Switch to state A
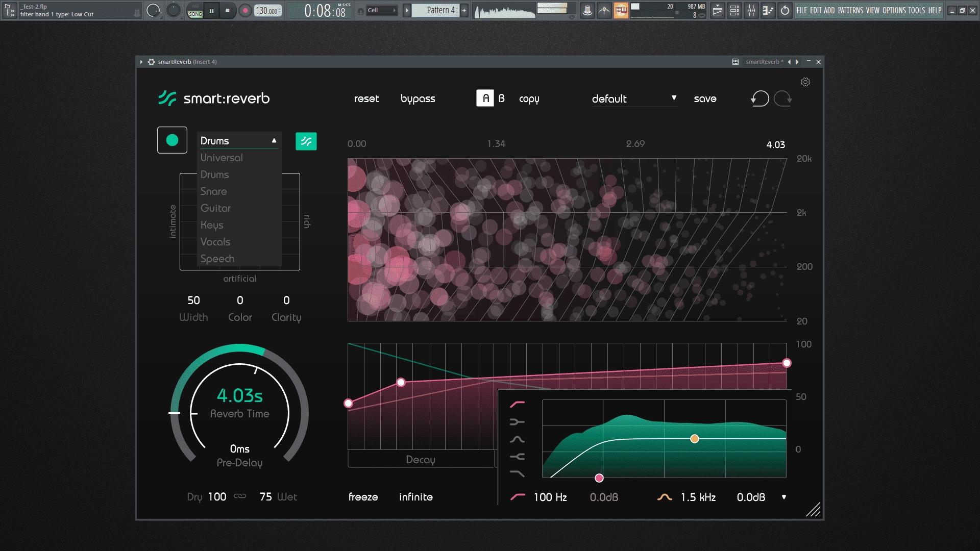 pos(485,98)
